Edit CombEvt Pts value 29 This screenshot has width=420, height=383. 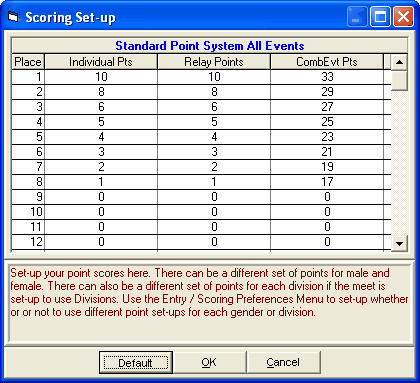[327, 92]
